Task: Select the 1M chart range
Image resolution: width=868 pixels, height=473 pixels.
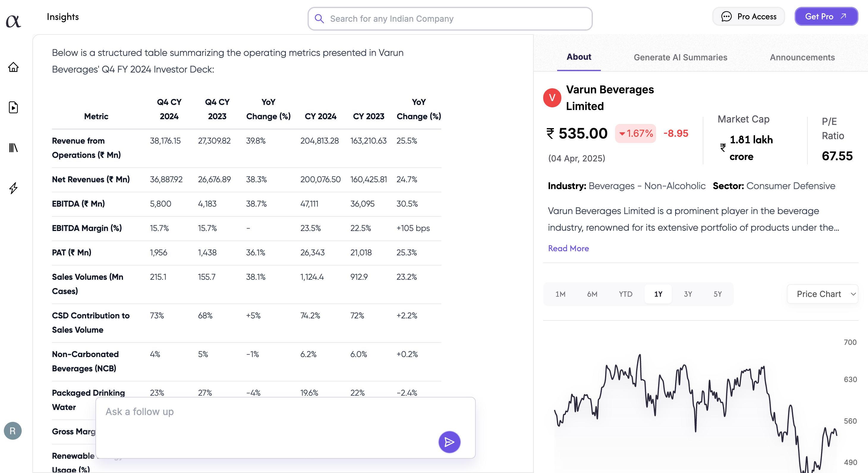Action: 560,294
